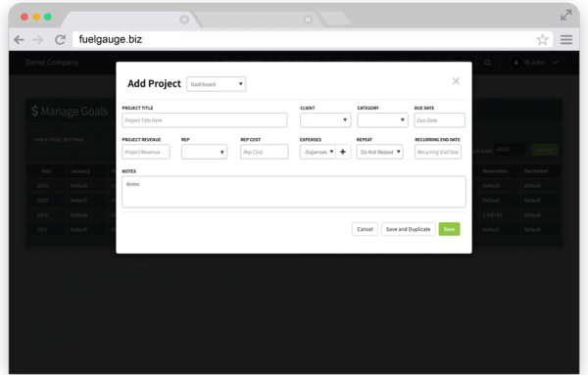Click the macOS yellow minimize button
588x375 pixels.
[36, 17]
